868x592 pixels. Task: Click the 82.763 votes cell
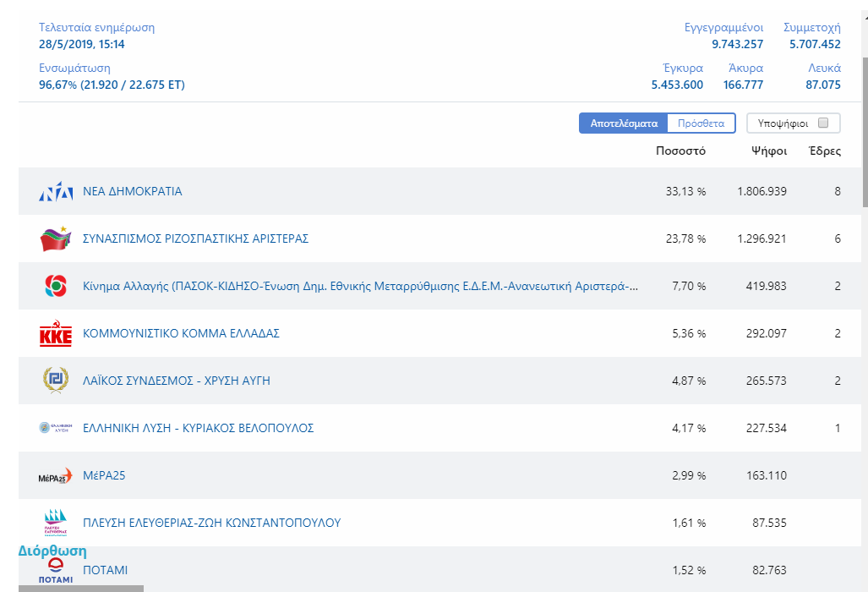click(x=769, y=570)
